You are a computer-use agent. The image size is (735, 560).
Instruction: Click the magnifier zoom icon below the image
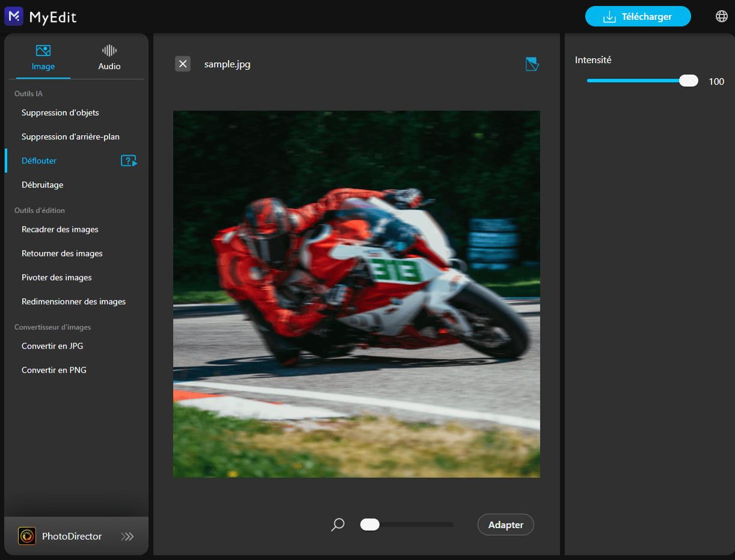(337, 525)
